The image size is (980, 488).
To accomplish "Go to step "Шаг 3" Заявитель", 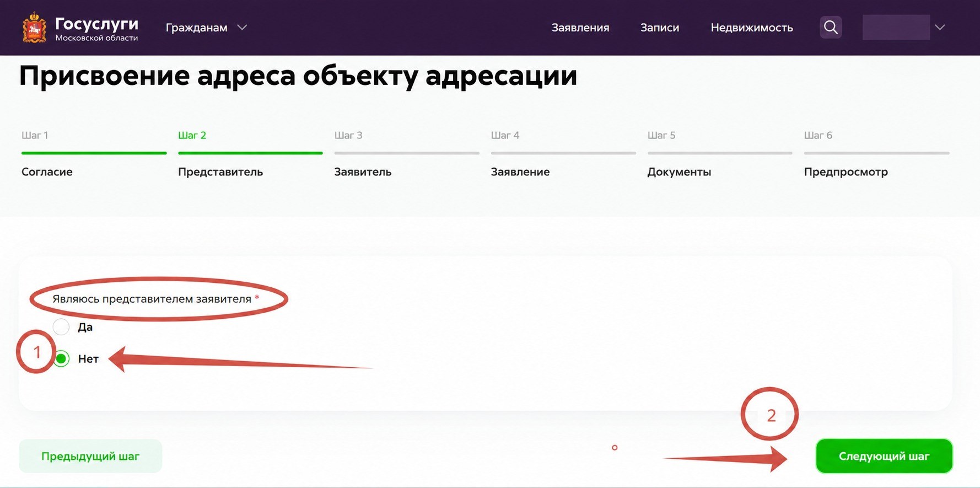I will [407, 154].
